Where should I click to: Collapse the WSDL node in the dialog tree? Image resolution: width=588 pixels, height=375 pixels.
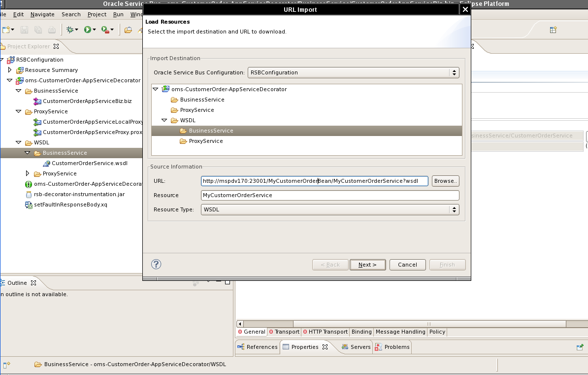click(164, 120)
